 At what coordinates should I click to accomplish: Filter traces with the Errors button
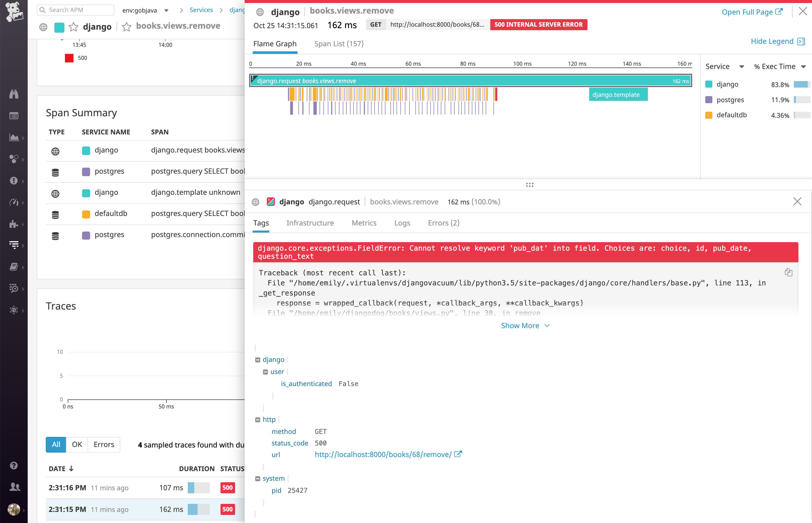104,444
